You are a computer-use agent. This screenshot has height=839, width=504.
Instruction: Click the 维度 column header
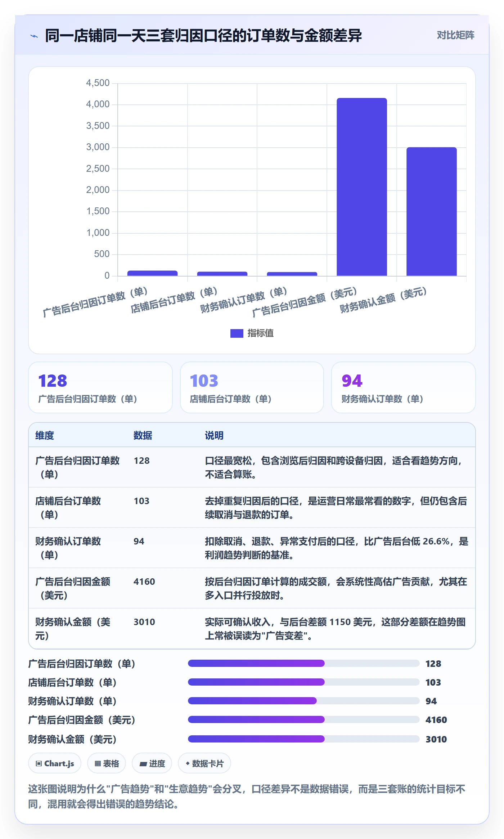pyautogui.click(x=45, y=435)
